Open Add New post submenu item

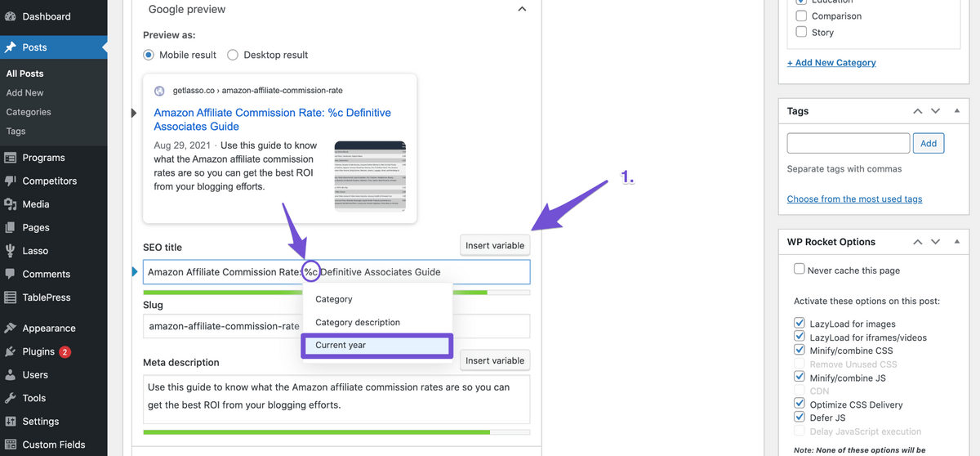point(25,93)
